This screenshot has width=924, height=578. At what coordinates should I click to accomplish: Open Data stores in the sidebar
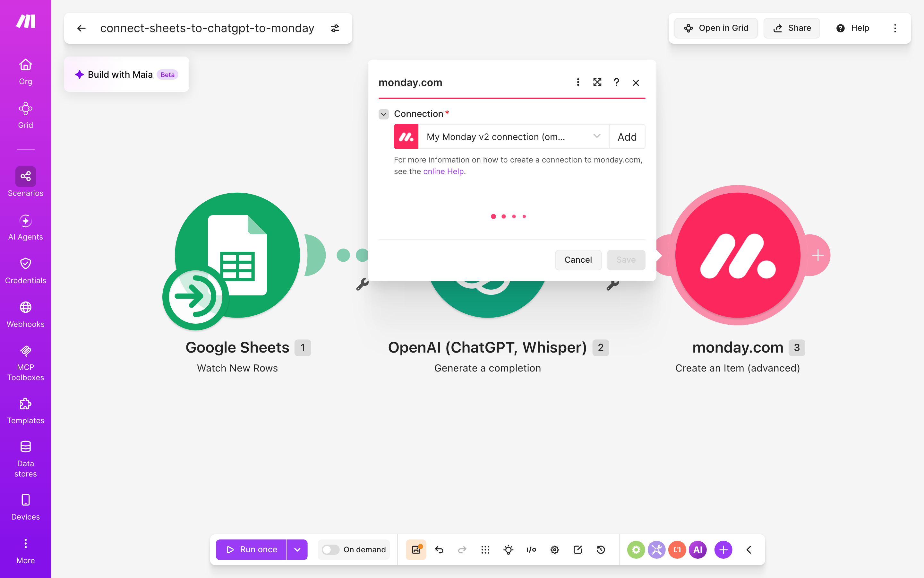(x=26, y=459)
